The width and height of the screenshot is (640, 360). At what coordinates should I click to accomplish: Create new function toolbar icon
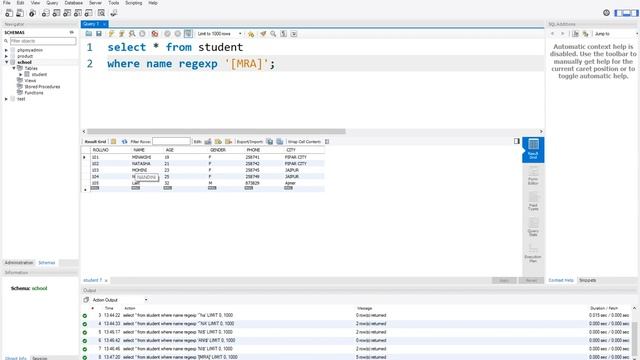pyautogui.click(x=88, y=13)
